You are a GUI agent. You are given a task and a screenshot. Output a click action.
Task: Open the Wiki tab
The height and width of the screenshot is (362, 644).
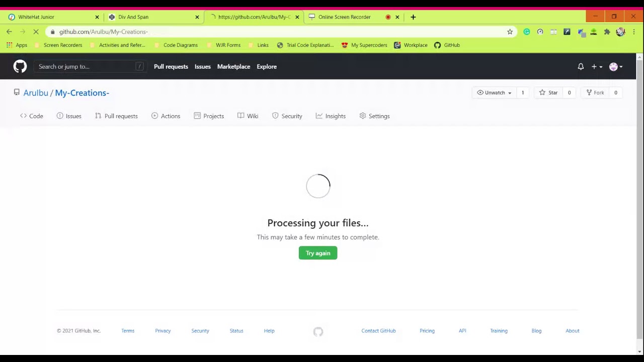pos(248,116)
